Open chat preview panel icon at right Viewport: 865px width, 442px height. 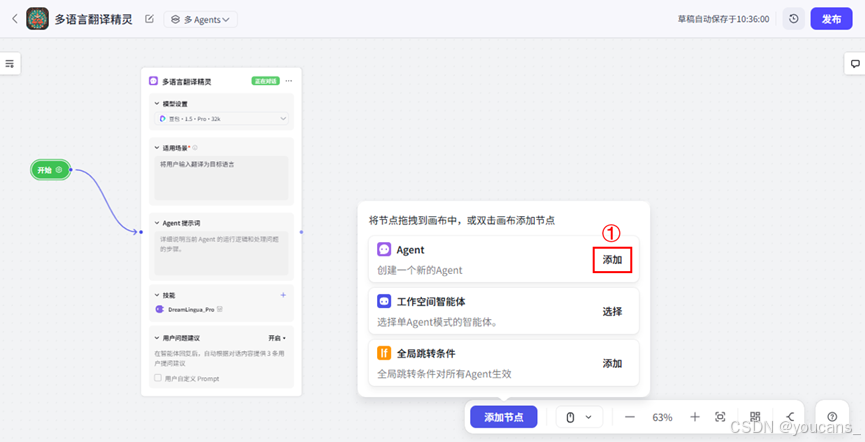(x=855, y=63)
